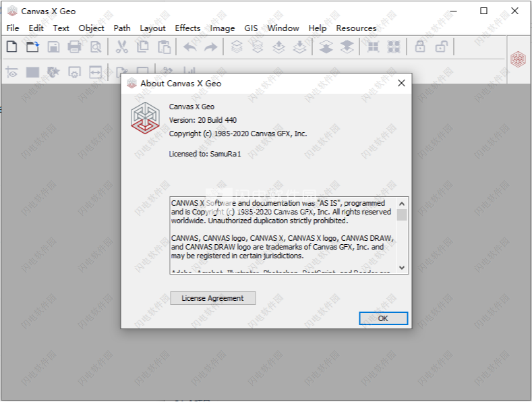Open the Layout menu
Screen dimensions: 532x402
tap(152, 28)
